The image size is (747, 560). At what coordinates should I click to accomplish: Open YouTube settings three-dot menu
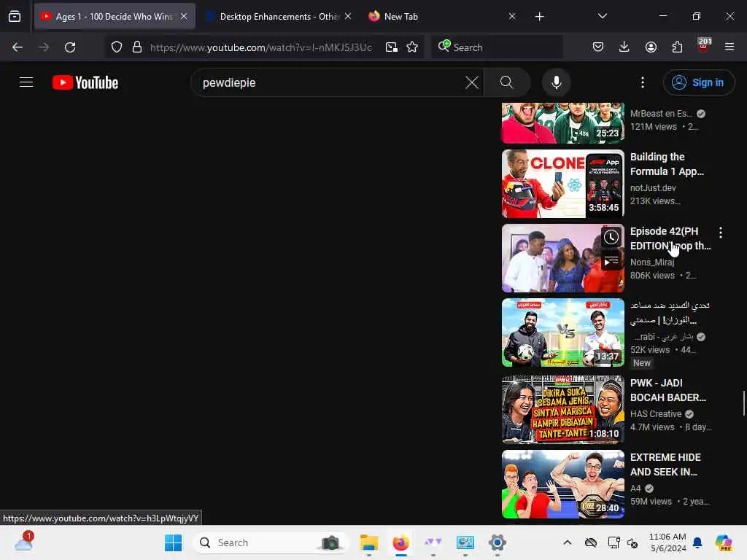coord(642,82)
